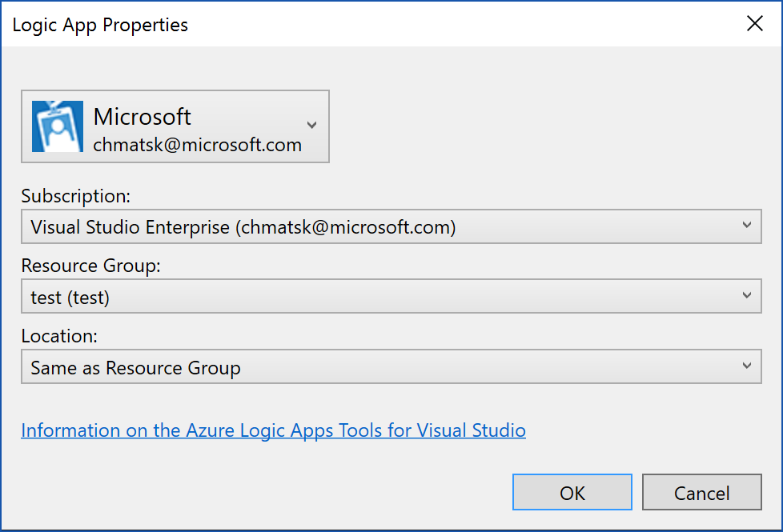Click the Same as Resource Group value
Image resolution: width=783 pixels, height=532 pixels.
point(135,368)
